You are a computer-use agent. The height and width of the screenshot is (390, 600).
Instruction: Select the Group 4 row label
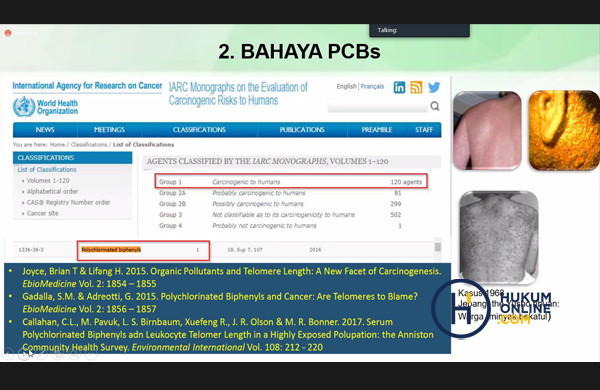(x=170, y=226)
